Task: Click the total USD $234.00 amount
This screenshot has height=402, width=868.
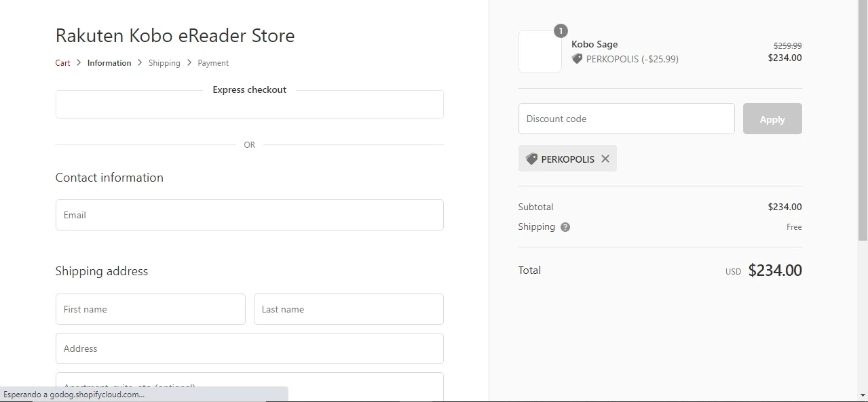Action: pyautogui.click(x=775, y=270)
